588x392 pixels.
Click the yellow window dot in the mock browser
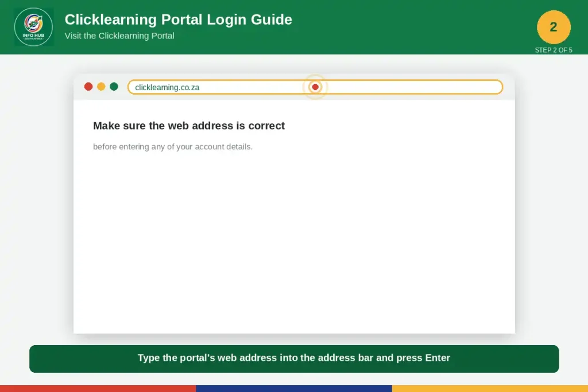pyautogui.click(x=101, y=87)
